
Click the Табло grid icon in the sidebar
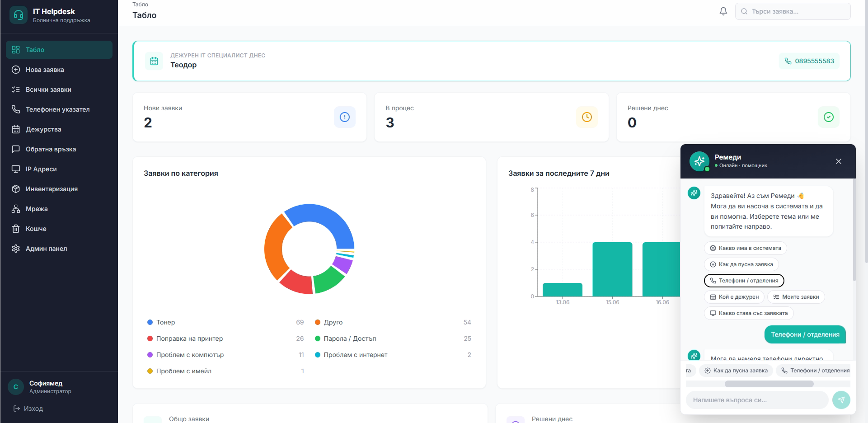16,50
